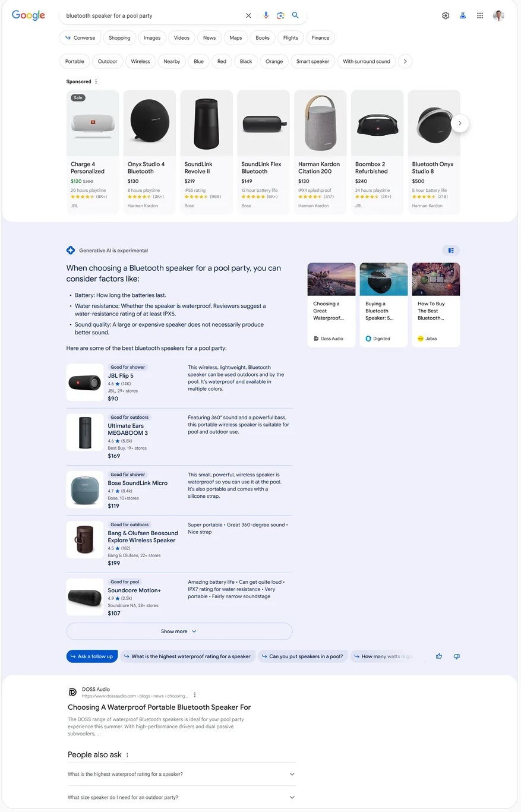Switch to the Shopping tab

click(x=119, y=37)
